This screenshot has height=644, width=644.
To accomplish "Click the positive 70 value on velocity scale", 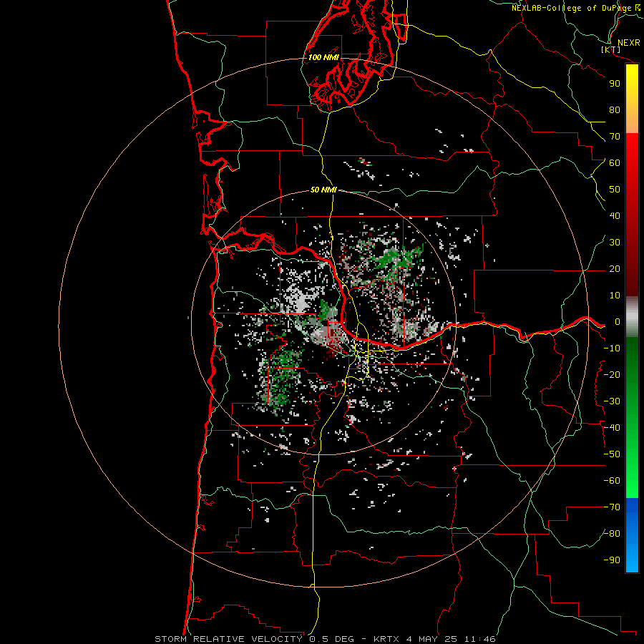I will (x=615, y=137).
